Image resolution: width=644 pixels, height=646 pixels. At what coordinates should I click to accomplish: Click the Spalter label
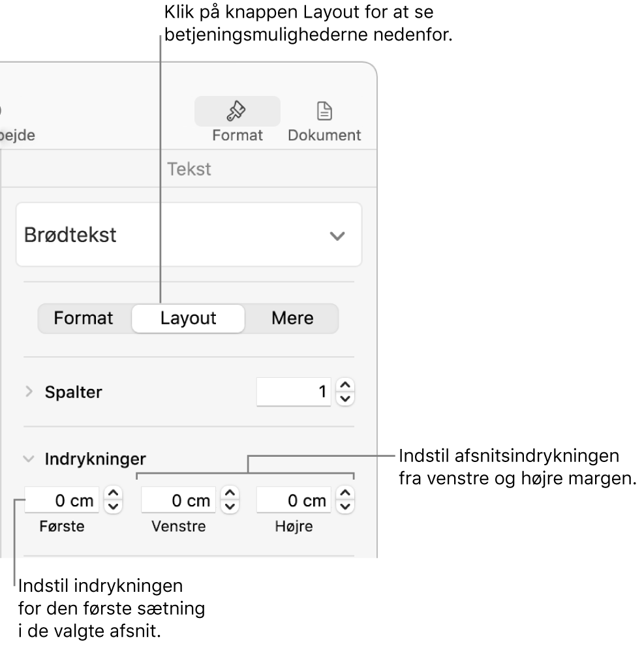tap(73, 392)
